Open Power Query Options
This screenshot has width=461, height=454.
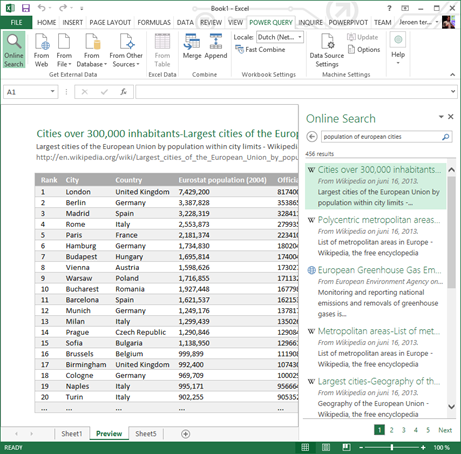coord(364,50)
